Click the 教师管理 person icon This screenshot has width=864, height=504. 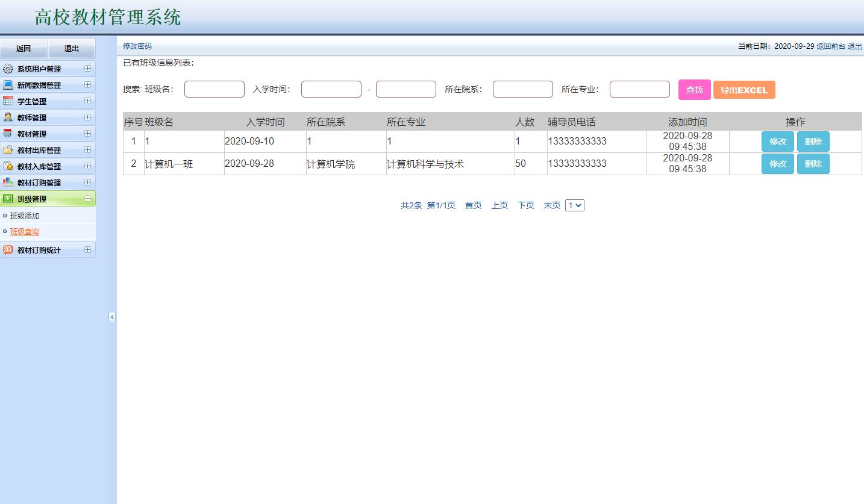[x=8, y=117]
